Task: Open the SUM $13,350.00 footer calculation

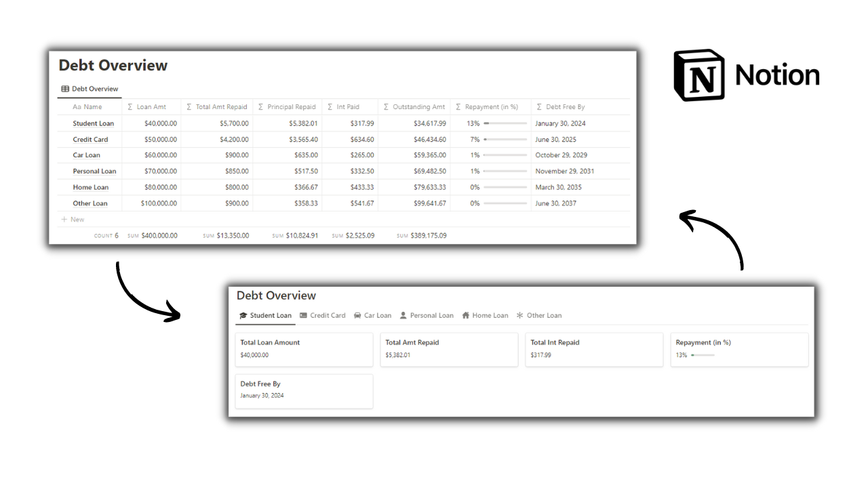Action: coord(226,236)
